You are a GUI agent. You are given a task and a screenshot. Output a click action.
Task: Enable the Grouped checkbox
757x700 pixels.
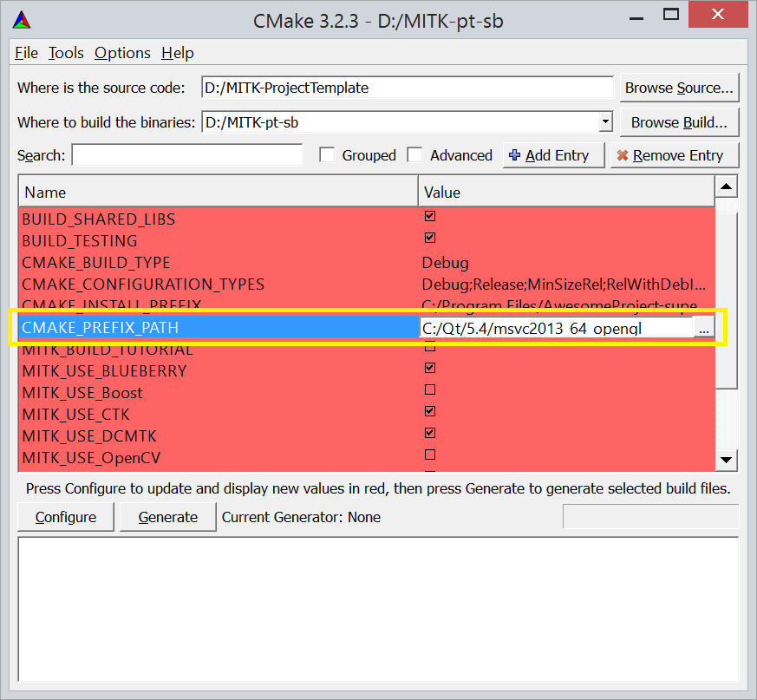click(x=327, y=155)
